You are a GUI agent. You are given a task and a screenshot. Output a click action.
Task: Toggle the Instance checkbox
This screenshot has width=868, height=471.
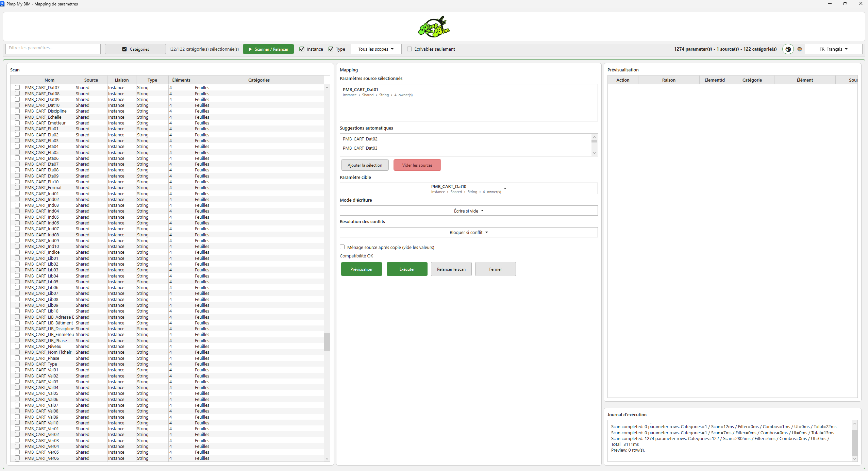pos(302,49)
